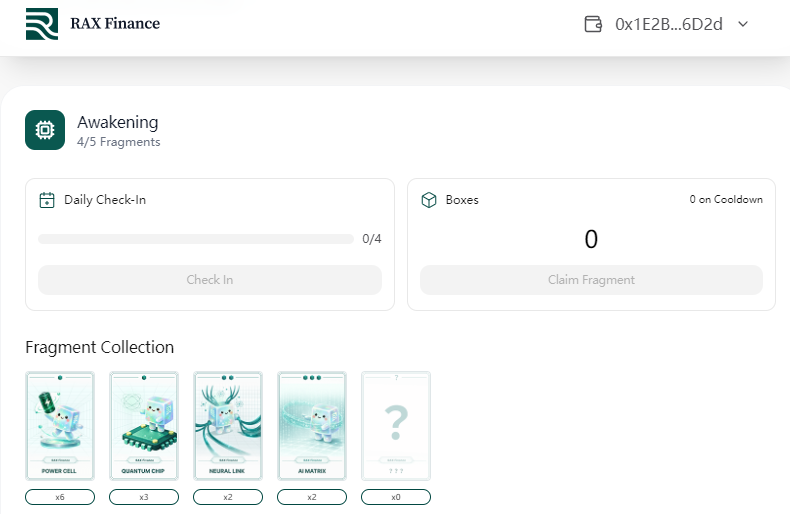Click the 4/5 Fragments label
This screenshot has width=790, height=514.
pos(118,142)
